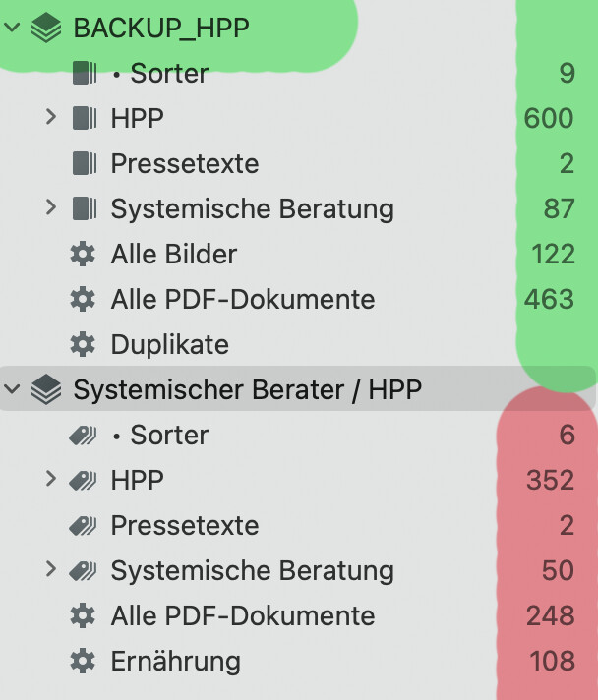
Task: Expand the HPP group under BACKUP_HPP
Action: tap(51, 119)
